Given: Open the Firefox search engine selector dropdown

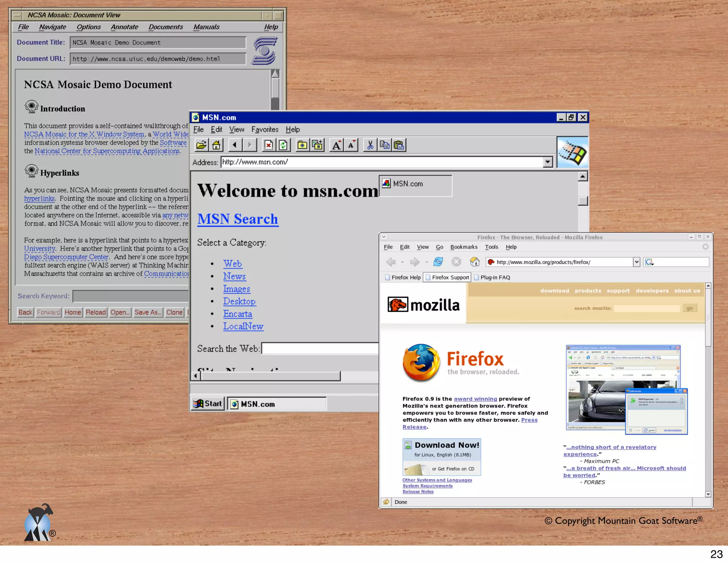Looking at the screenshot, I should point(649,262).
